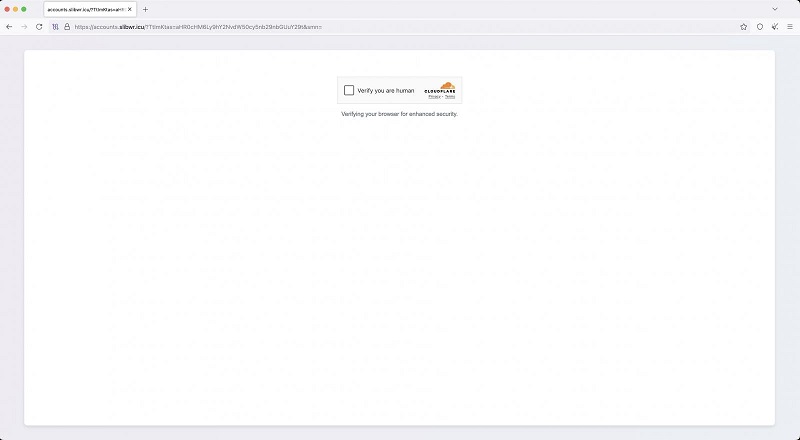Show site security info via padlock icon
The image size is (800, 440).
(67, 27)
